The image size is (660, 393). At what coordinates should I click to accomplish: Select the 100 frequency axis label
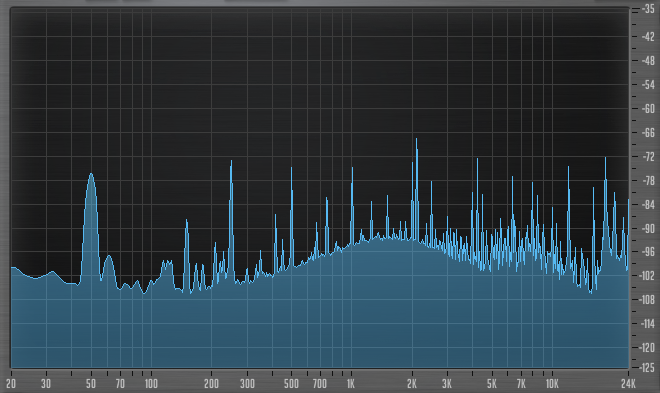151,384
